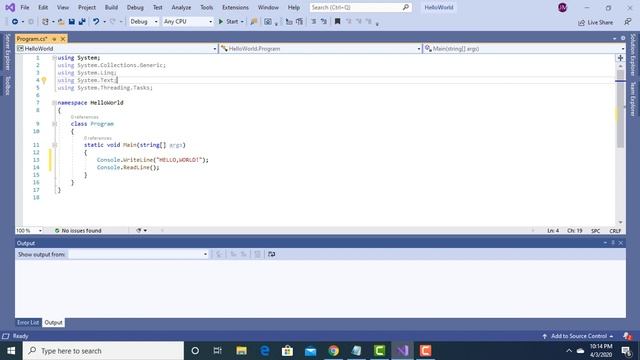
Task: Open the View menu
Action: point(63,7)
